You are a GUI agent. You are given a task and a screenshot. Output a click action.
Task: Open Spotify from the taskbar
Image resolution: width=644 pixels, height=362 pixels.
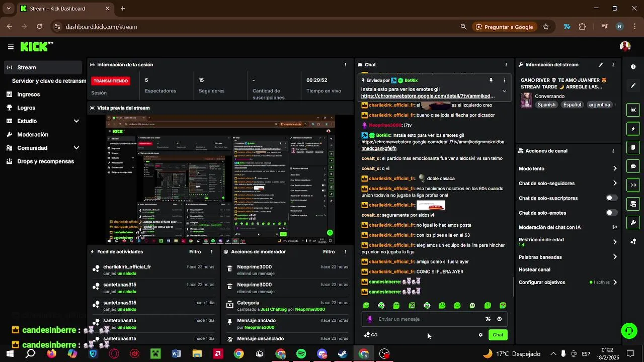(301, 354)
